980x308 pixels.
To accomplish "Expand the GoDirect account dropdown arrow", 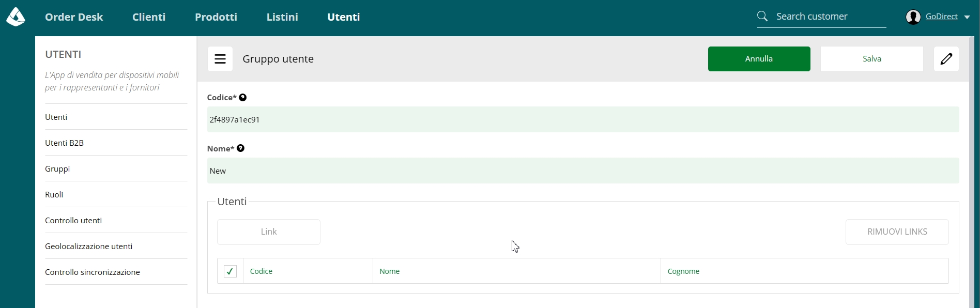I will 967,17.
